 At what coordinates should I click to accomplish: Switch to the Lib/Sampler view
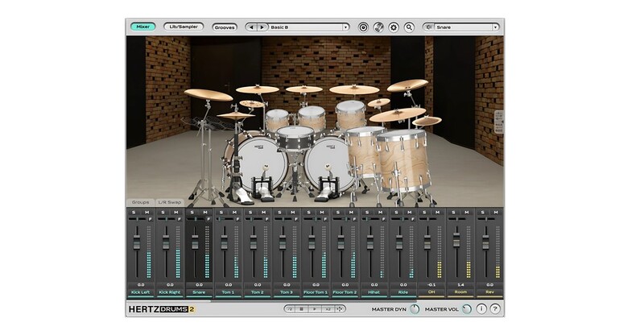183,27
